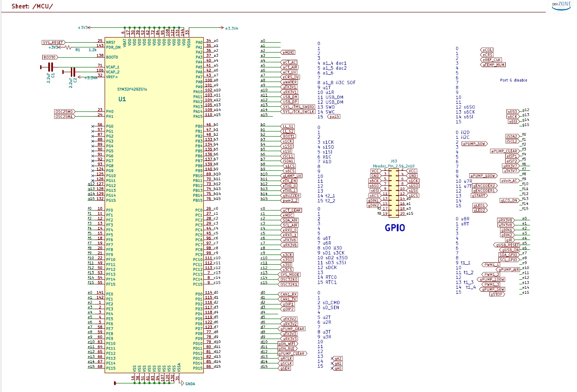Select the eMDIO net label
This screenshot has height=392, width=577.
(288, 53)
